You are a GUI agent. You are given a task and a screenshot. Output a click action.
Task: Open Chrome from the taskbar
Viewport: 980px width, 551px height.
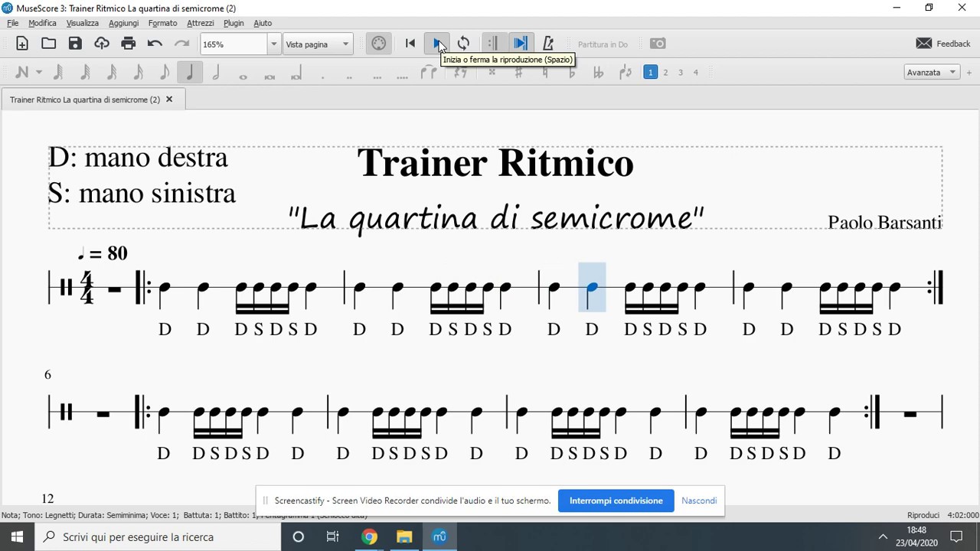tap(369, 536)
